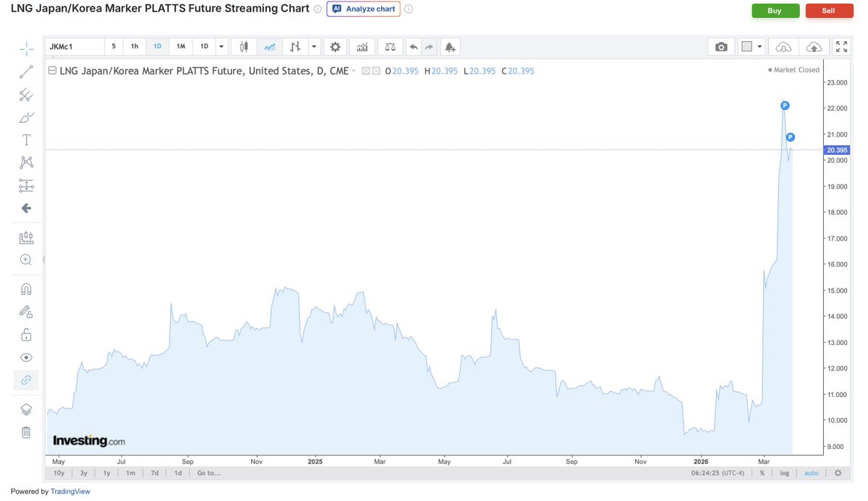This screenshot has width=868, height=501.
Task: Click the back arrow in left toolbar
Action: [x=26, y=208]
